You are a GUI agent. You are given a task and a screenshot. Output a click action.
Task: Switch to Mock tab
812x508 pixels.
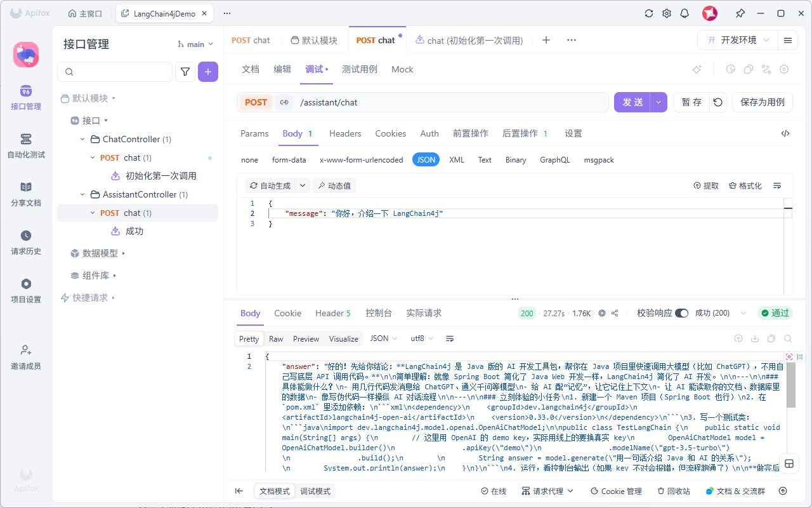[x=402, y=69]
